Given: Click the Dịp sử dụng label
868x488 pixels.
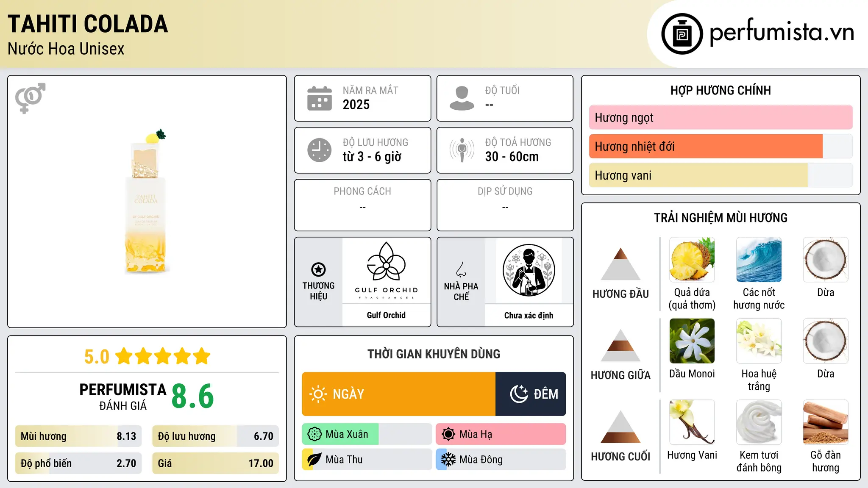Looking at the screenshot, I should [x=505, y=191].
